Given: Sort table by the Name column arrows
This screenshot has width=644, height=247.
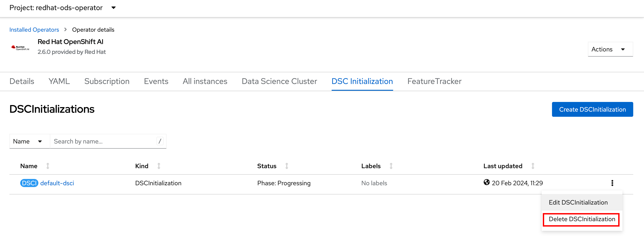Looking at the screenshot, I should click(x=48, y=166).
